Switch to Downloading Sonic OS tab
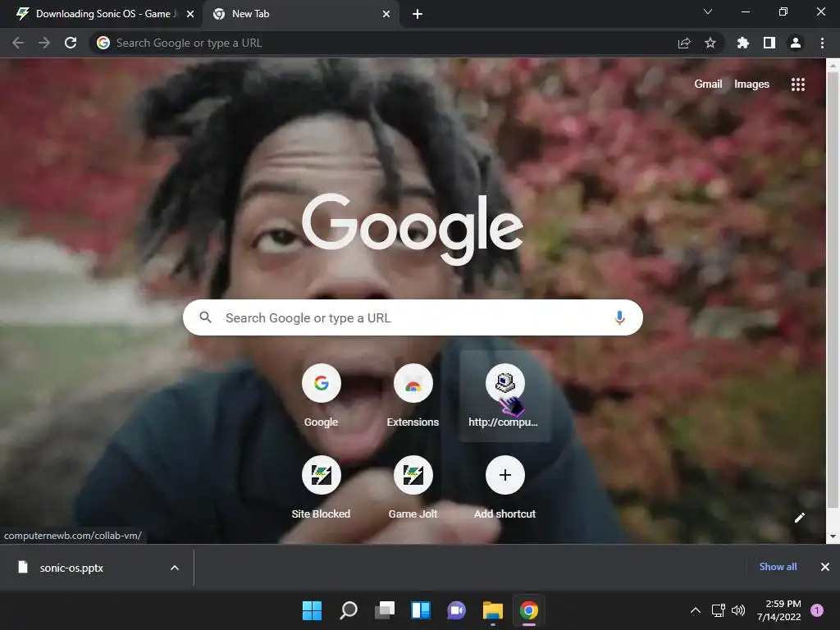 pos(100,14)
